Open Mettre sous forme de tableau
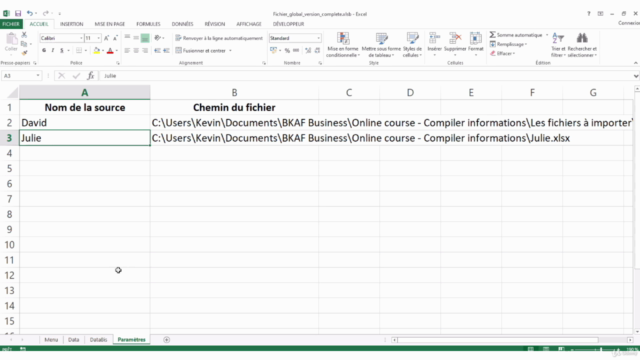Screen dimensions: 640x360 pos(381,44)
